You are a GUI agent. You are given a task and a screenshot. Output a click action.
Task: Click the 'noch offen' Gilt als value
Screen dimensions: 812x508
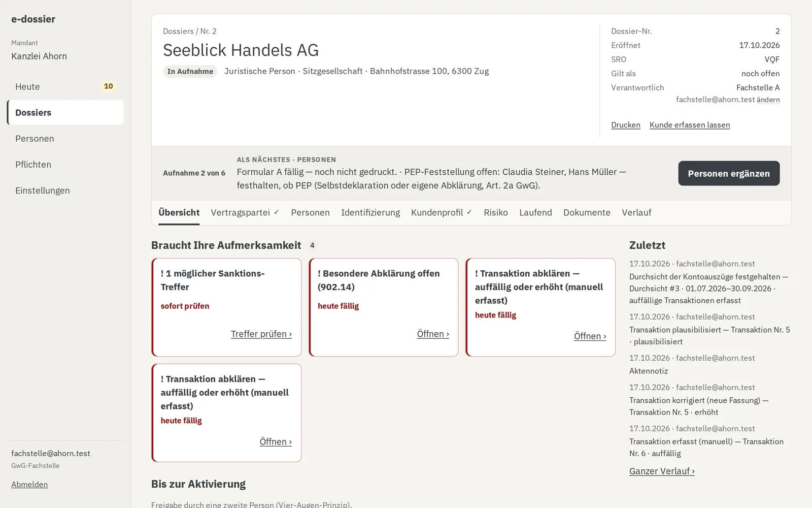(x=760, y=73)
